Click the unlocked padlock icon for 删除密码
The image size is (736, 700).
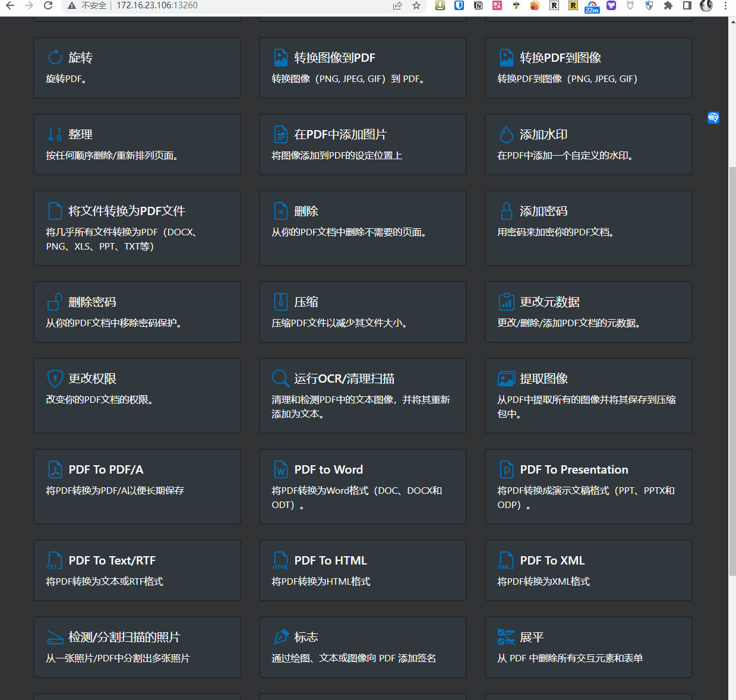click(x=55, y=302)
